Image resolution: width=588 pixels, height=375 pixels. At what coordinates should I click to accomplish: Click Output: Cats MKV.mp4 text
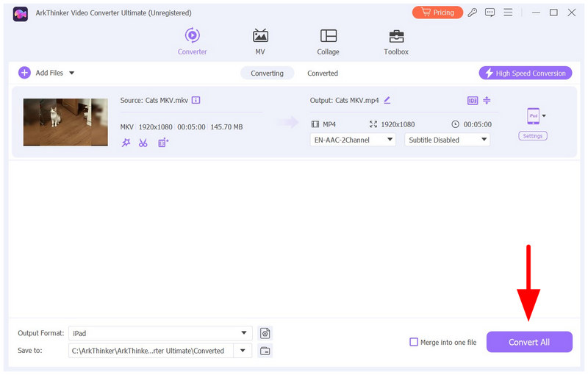coord(344,100)
